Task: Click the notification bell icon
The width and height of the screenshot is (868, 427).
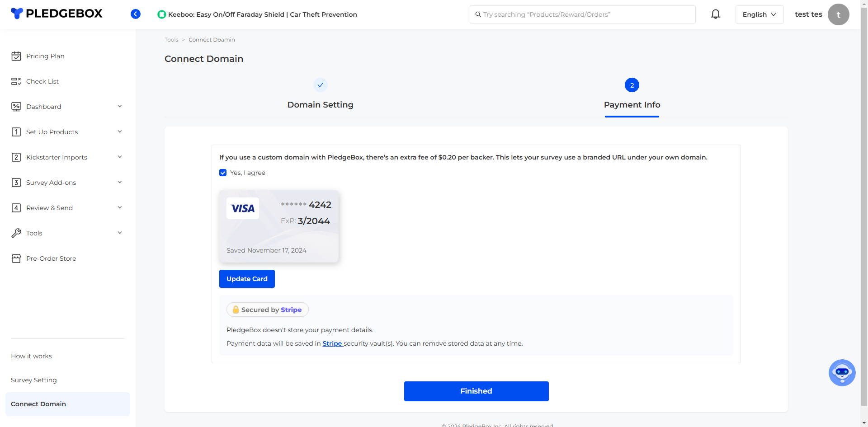Action: point(715,14)
